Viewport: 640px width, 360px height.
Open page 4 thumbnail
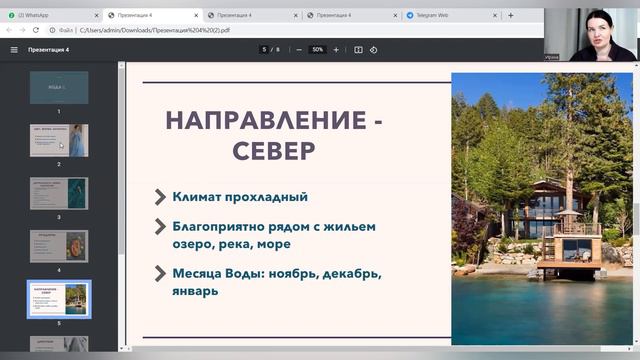coord(59,246)
